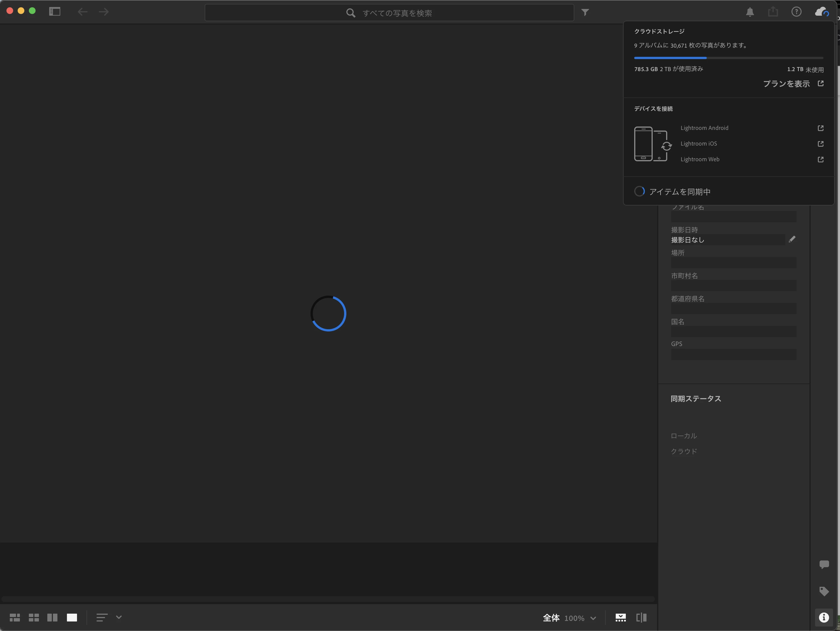Click the cloud sync status icon
The height and width of the screenshot is (631, 840).
pyautogui.click(x=822, y=12)
